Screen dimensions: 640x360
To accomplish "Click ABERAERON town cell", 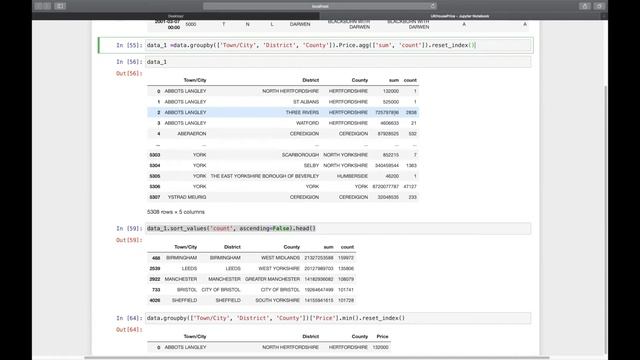I will [192, 133].
